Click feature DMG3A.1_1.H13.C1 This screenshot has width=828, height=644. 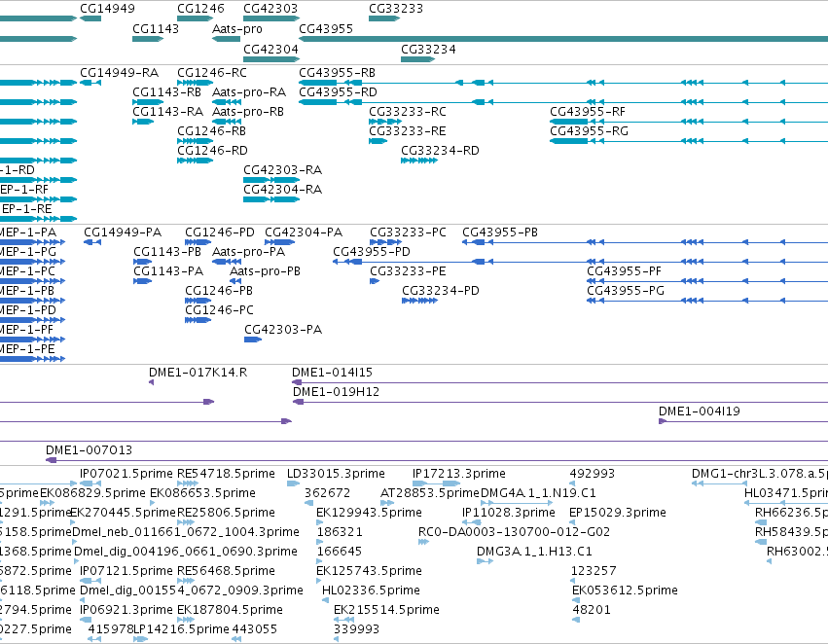(534, 553)
